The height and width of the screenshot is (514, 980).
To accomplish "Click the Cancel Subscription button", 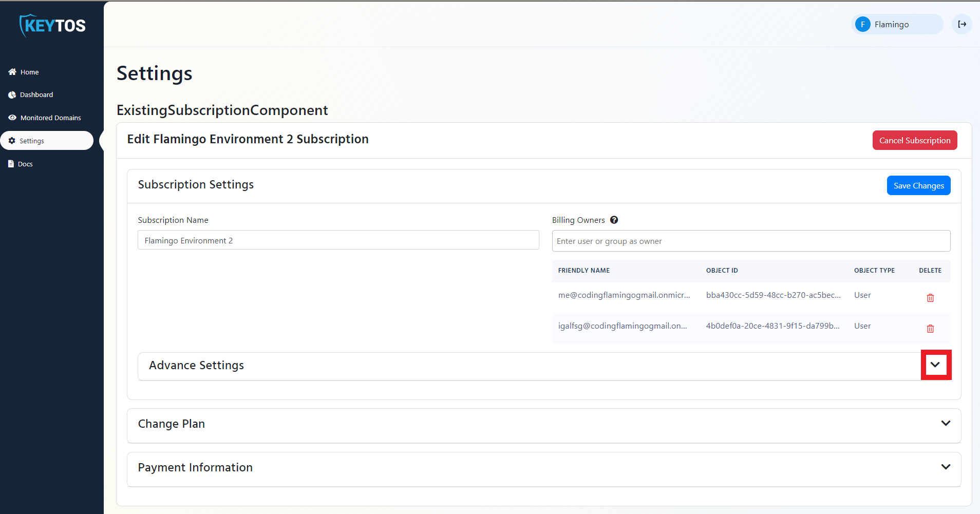I will click(x=915, y=140).
